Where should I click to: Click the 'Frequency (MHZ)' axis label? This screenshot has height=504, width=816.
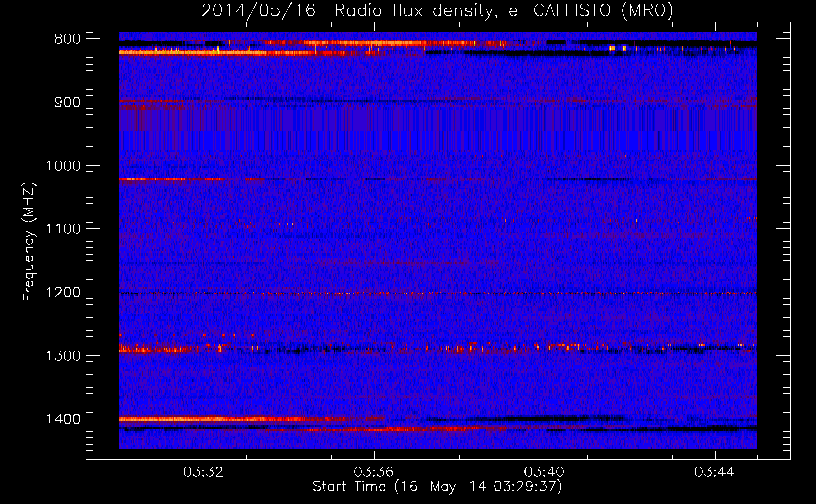coord(29,242)
